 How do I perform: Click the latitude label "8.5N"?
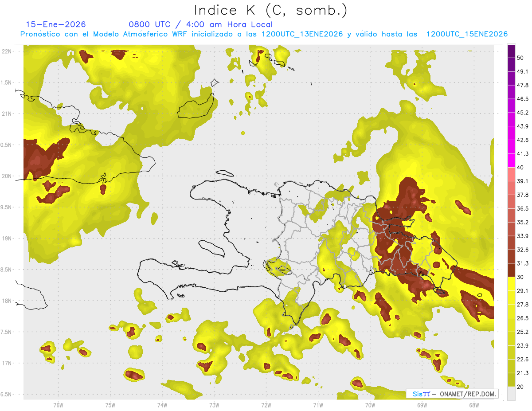tap(7, 270)
